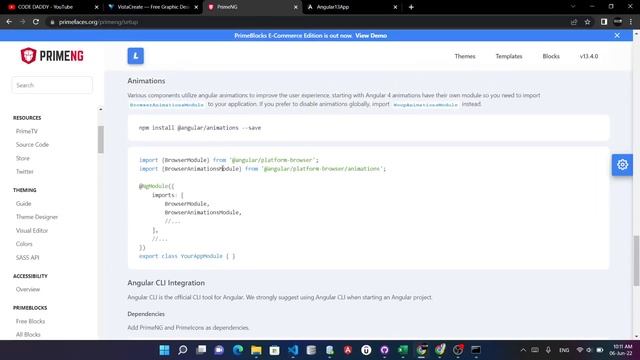The width and height of the screenshot is (640, 360).
Task: Open Visual Studio Code from the taskbar
Action: click(293, 350)
